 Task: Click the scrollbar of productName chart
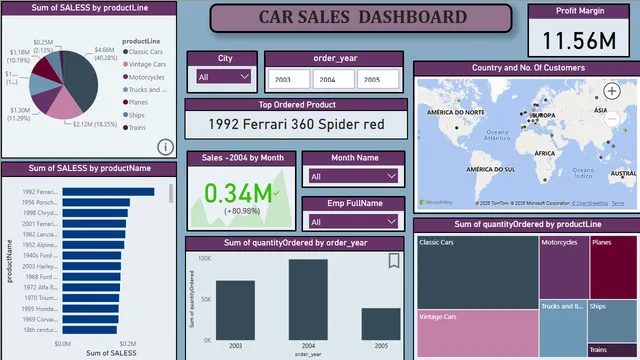pos(171,193)
